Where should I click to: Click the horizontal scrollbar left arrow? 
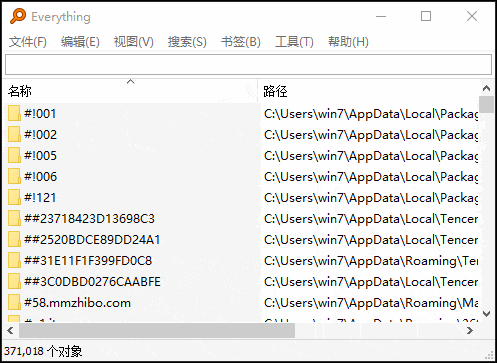coord(10,330)
